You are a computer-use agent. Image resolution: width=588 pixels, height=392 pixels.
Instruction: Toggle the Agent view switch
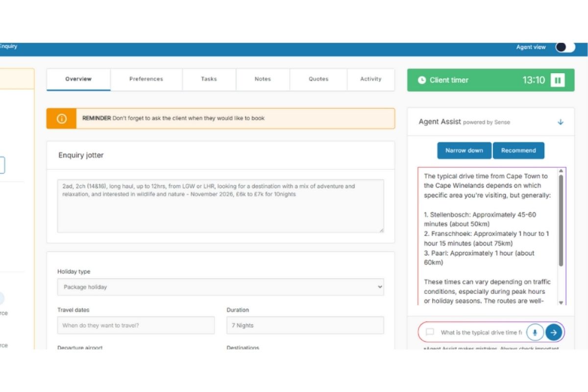(564, 47)
